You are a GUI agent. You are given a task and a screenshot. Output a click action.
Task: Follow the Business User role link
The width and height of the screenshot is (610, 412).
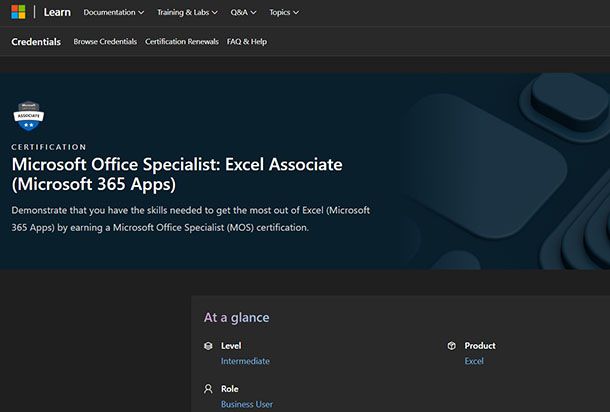tap(247, 404)
